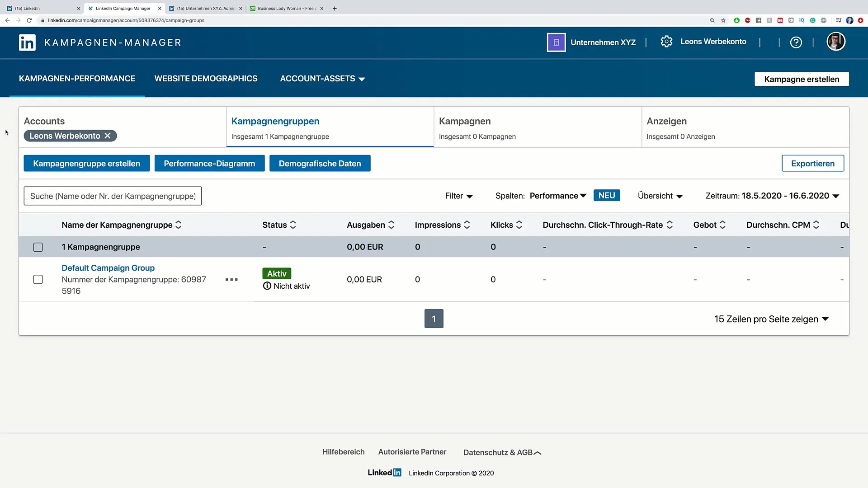868x488 pixels.
Task: Open Leons Werbekonto in the header
Action: pos(713,42)
